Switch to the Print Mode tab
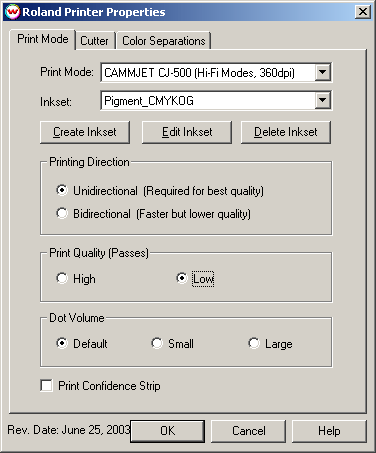 point(43,39)
